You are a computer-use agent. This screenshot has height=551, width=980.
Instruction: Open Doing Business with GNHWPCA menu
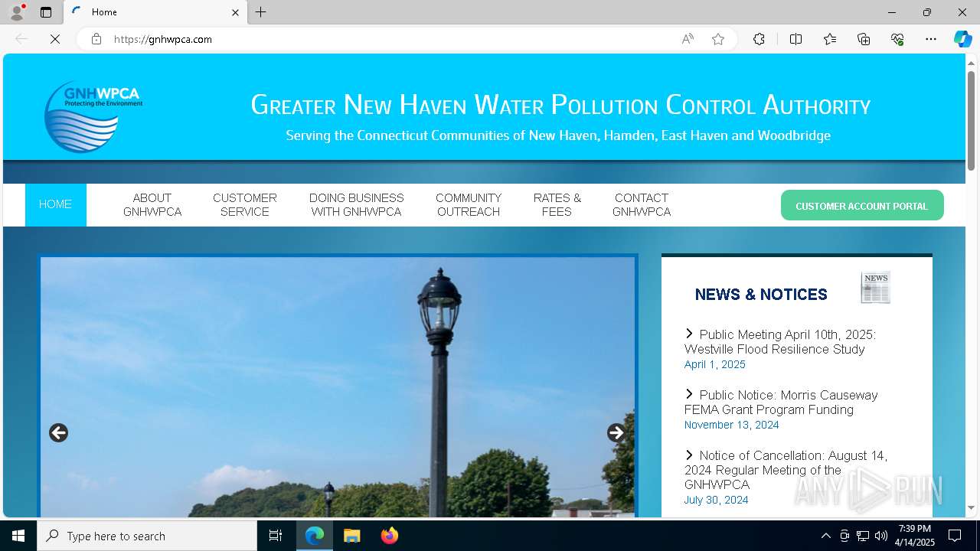point(356,204)
